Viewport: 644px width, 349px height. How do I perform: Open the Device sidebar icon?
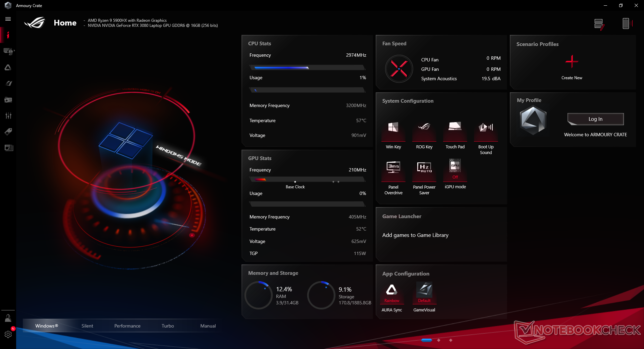(x=8, y=51)
